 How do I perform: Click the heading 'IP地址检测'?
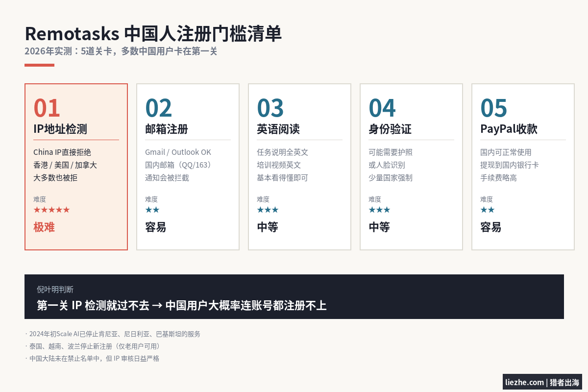(x=60, y=129)
